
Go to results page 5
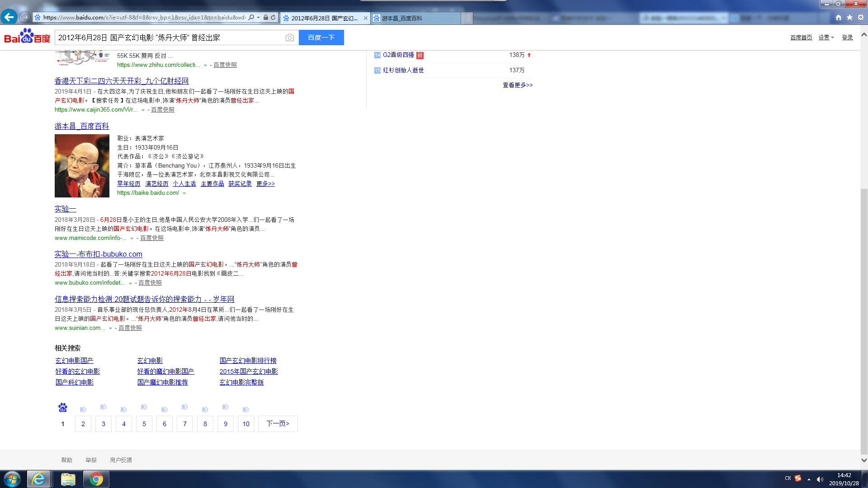point(144,424)
